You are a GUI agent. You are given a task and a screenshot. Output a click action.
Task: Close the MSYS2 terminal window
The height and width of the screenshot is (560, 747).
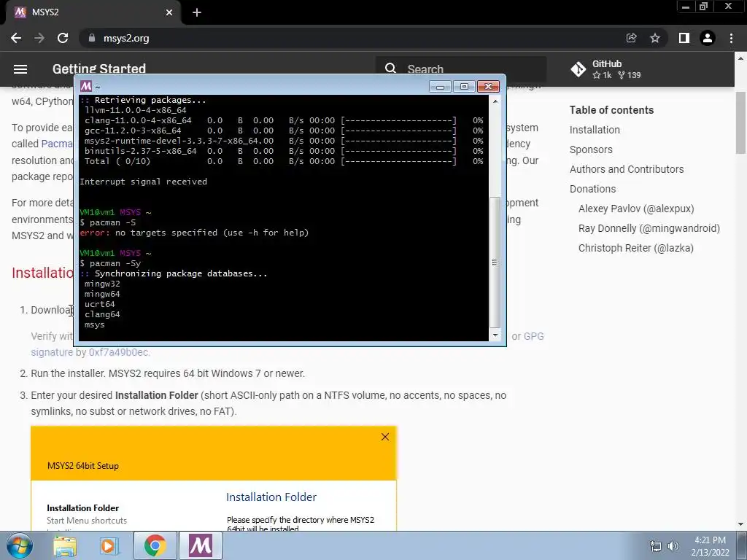tap(488, 86)
